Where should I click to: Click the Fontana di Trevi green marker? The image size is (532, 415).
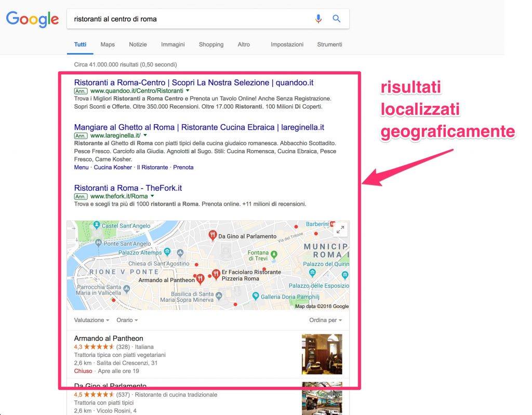point(274,255)
